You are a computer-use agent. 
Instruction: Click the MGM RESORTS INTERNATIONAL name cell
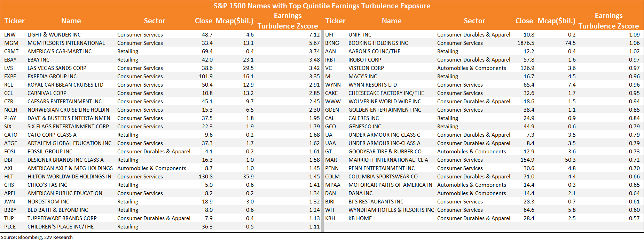click(66, 43)
